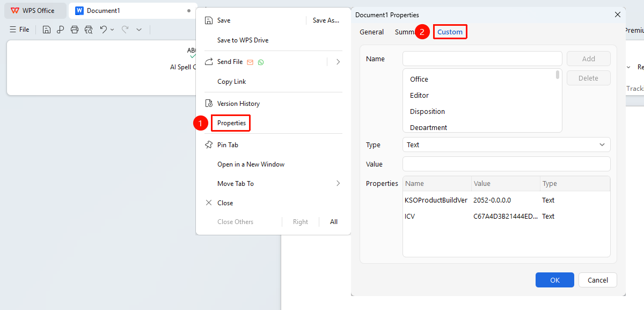Click the Export to PDF toolbar icon
644x310 pixels.
61,30
